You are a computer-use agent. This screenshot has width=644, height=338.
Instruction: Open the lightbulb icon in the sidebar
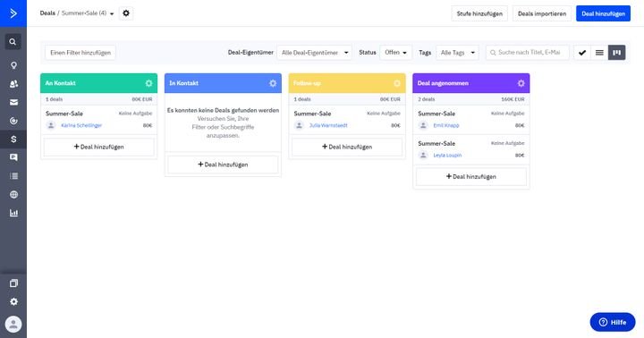click(13, 65)
